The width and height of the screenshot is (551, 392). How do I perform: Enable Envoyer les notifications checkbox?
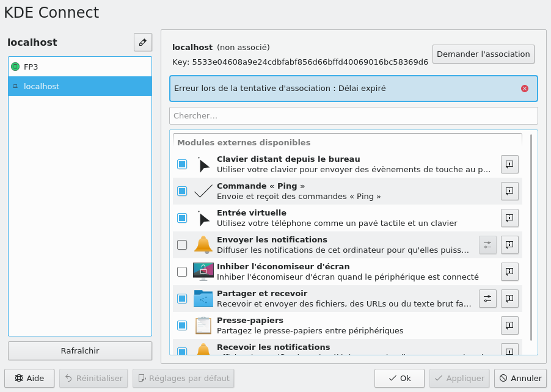click(x=182, y=245)
